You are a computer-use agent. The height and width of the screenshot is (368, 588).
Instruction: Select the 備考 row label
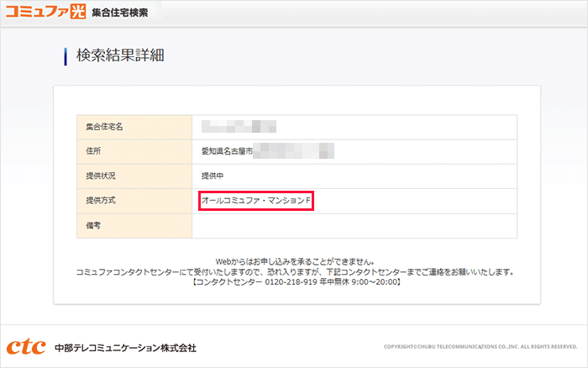coord(94,226)
